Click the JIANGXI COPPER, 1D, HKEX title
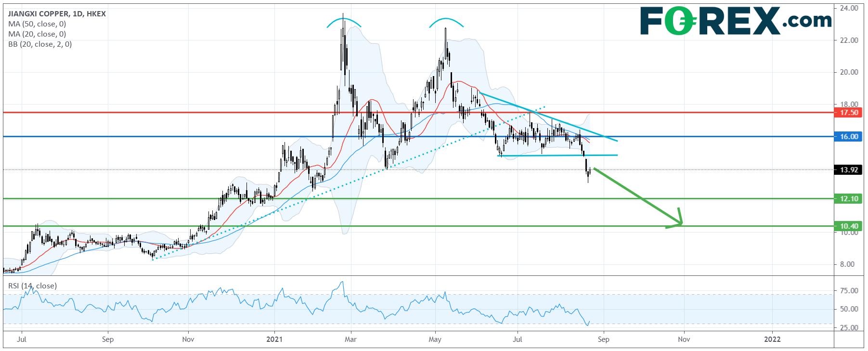Screen dimensions: 868x351 click(57, 14)
